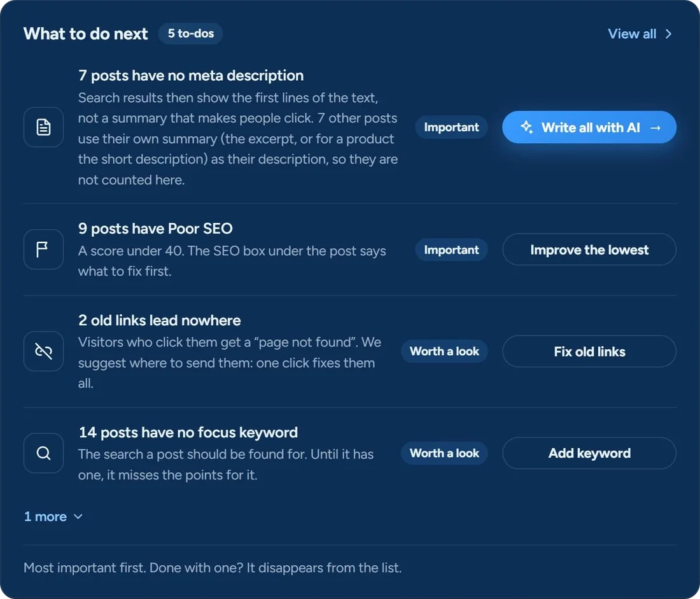Click the flag icon beside Poor SEO item
Viewport: 700px width, 599px height.
pos(43,250)
